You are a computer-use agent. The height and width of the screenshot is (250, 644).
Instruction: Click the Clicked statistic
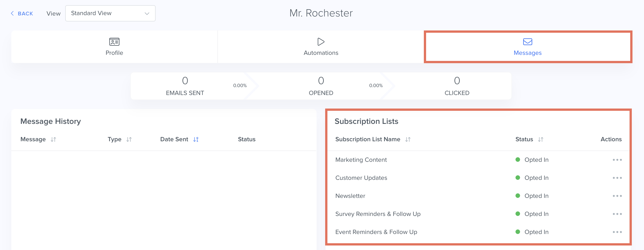click(457, 86)
